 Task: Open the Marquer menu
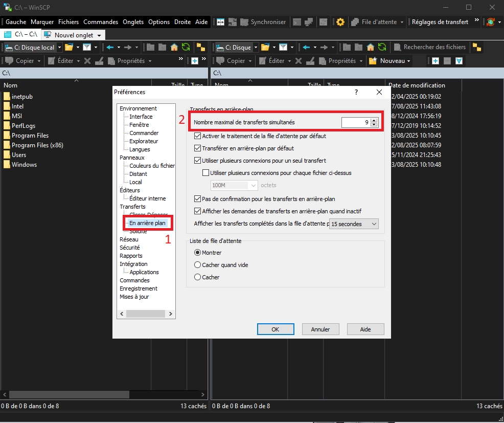pos(42,22)
